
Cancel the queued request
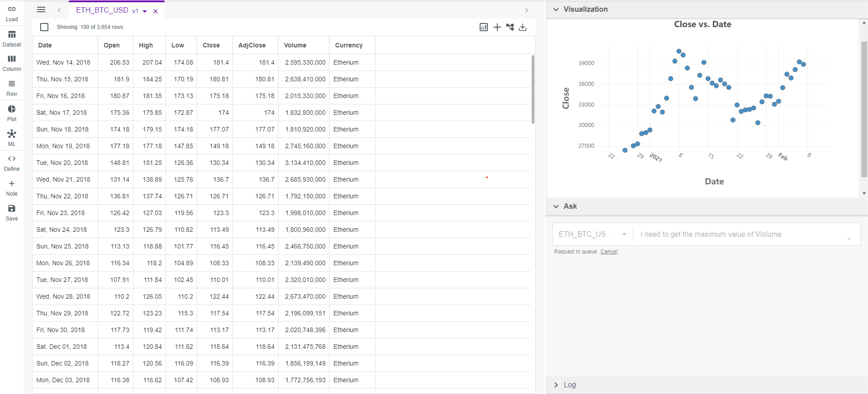click(x=609, y=252)
